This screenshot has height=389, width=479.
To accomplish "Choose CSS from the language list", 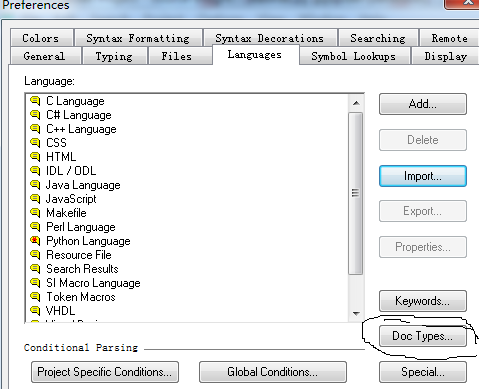I will coord(56,143).
